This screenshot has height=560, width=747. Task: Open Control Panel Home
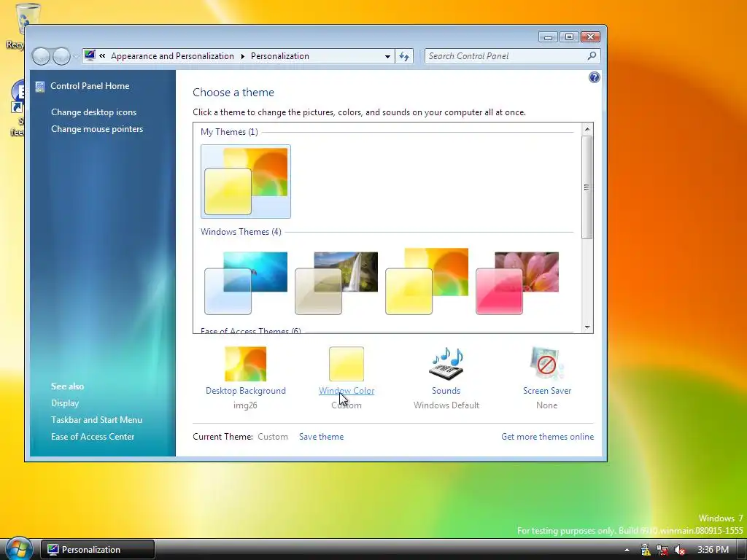click(90, 86)
